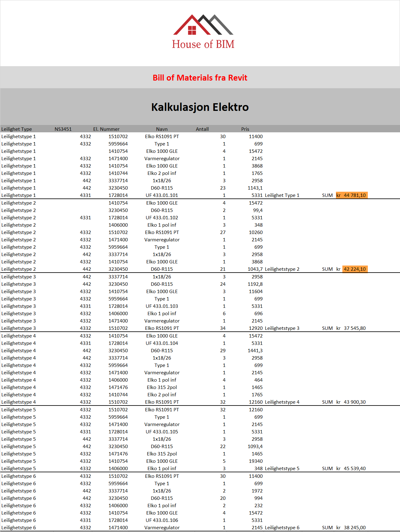This screenshot has width=400, height=532.
Task: Click the quantity cell '22'
Action: pyautogui.click(x=223, y=446)
